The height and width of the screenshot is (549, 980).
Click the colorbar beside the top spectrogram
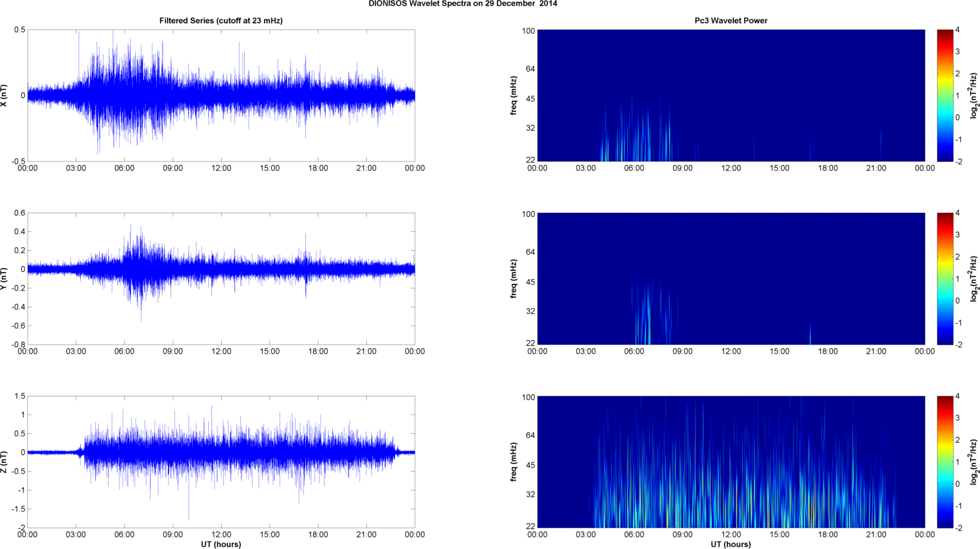point(945,95)
